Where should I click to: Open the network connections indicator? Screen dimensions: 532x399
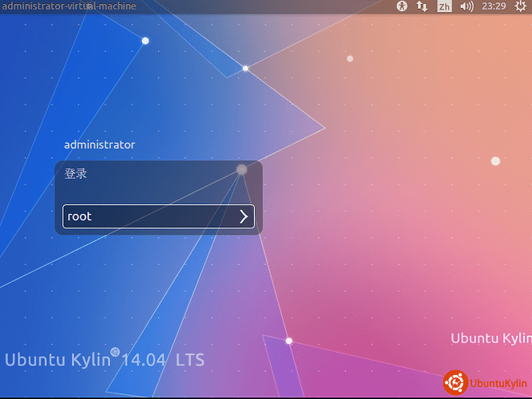pyautogui.click(x=422, y=6)
